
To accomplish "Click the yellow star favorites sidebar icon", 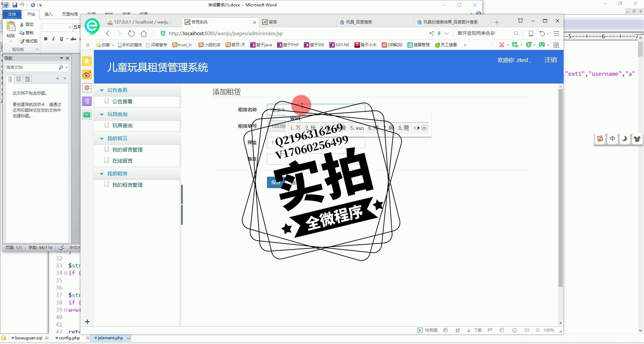I will [87, 61].
